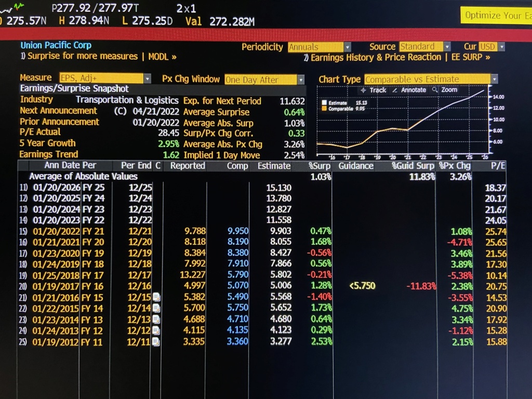This screenshot has width=532, height=399.
Task: Select row 12 dated 01/20/2025
Action: pos(262,198)
